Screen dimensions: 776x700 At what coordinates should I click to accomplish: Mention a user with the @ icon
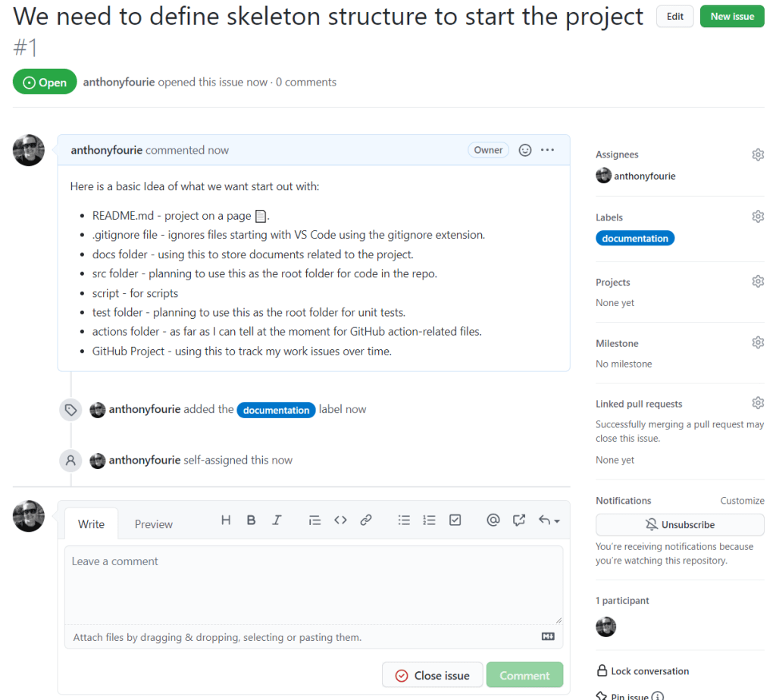click(493, 520)
